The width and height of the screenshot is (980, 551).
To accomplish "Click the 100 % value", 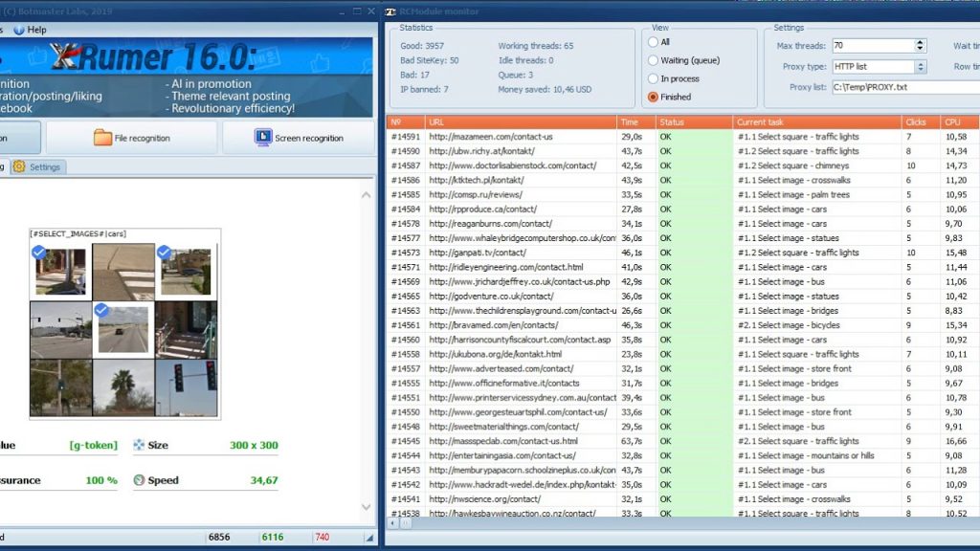I will (x=101, y=480).
